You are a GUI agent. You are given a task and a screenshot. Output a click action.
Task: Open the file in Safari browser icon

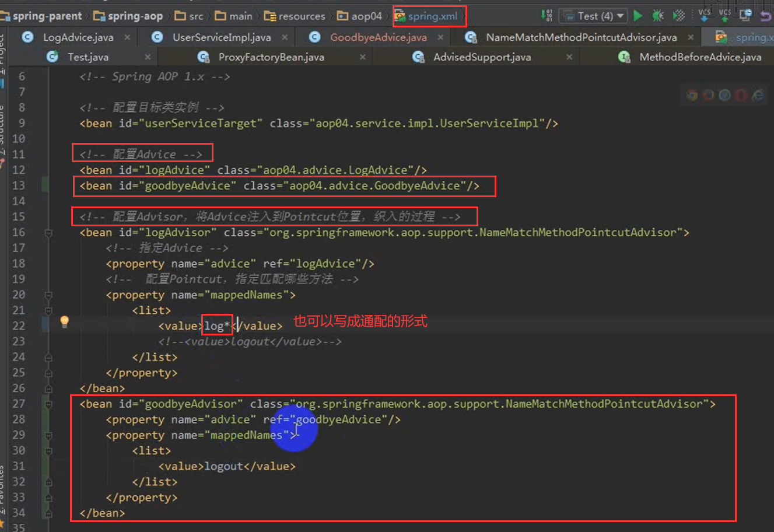click(x=725, y=95)
